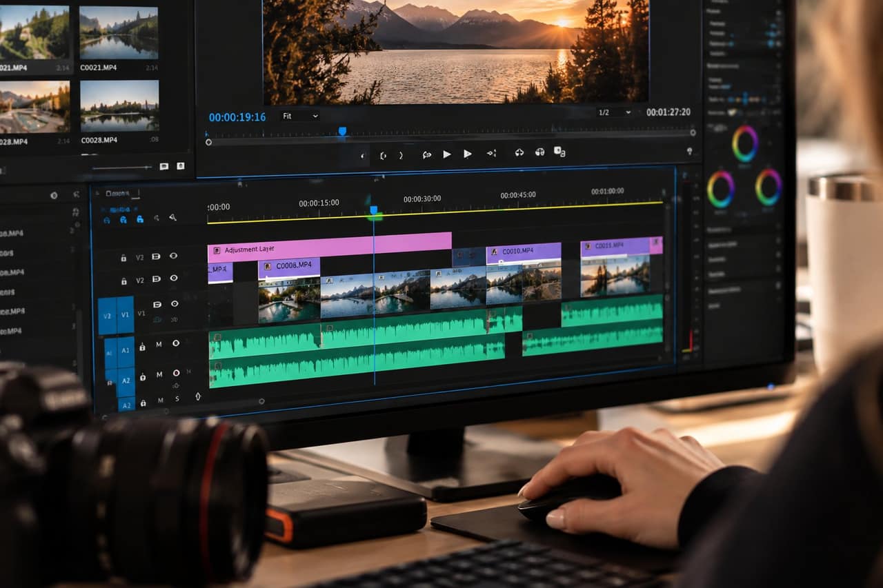The width and height of the screenshot is (883, 588).
Task: Select the fully visible C0021.MP4 project thumbnail
Action: pyautogui.click(x=119, y=32)
